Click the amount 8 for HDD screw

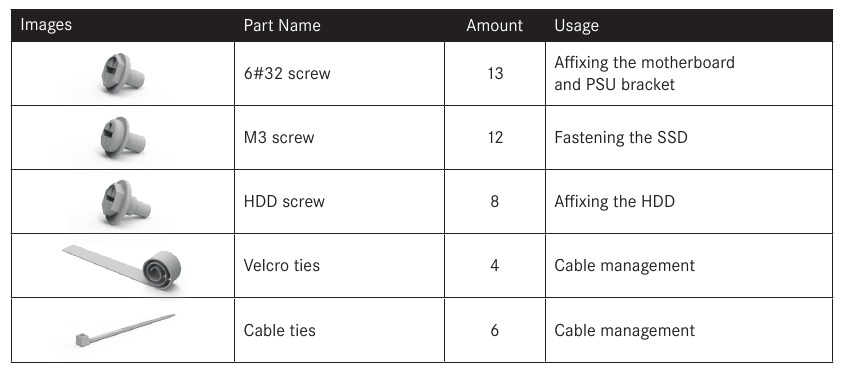pos(495,202)
